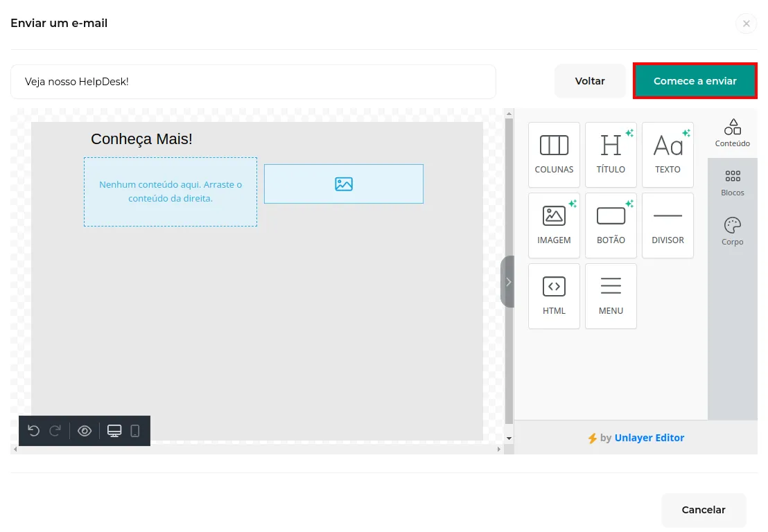Screen dimensions: 768x532
Task: Select the image placeholder in canvas
Action: click(x=344, y=184)
